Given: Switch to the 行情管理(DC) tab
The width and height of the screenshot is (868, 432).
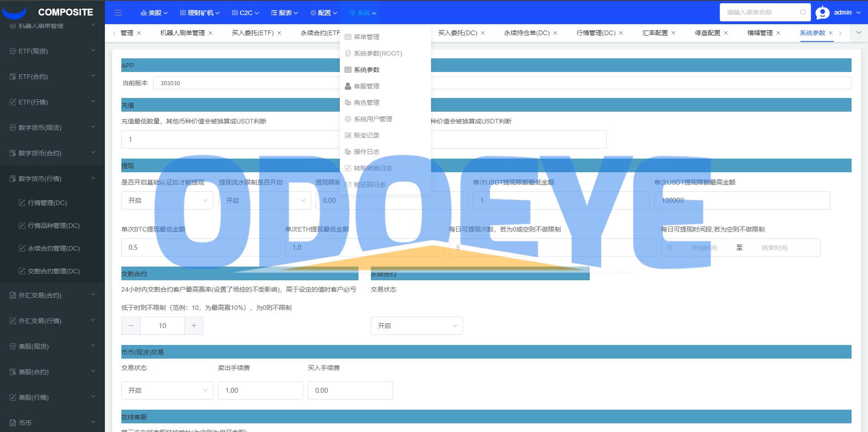Looking at the screenshot, I should click(596, 33).
